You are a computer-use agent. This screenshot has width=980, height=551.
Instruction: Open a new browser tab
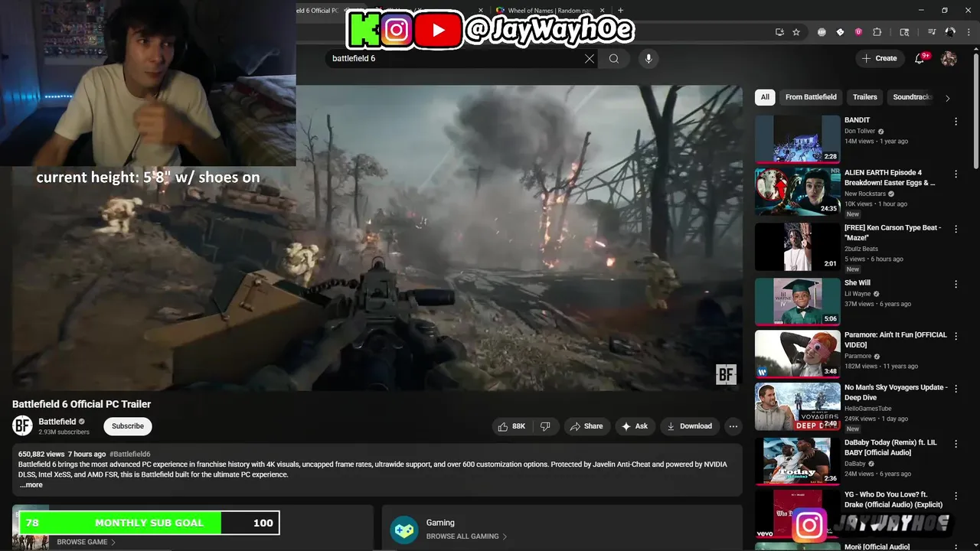click(x=620, y=11)
